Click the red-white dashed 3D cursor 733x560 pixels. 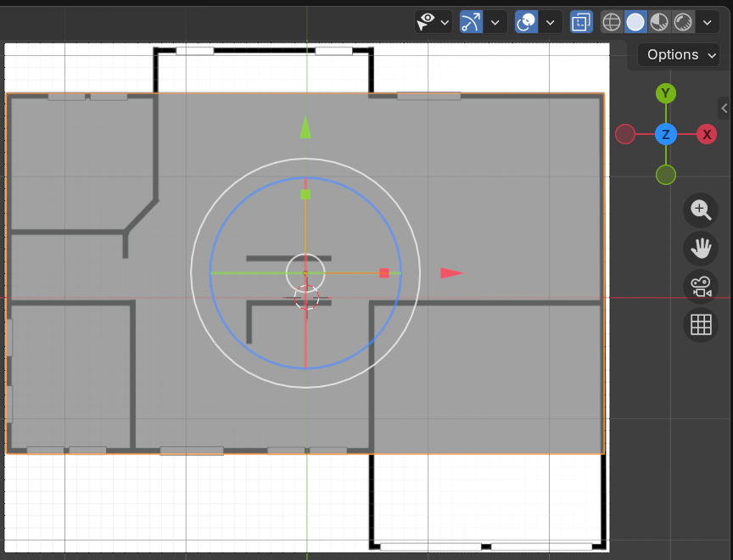pyautogui.click(x=306, y=297)
